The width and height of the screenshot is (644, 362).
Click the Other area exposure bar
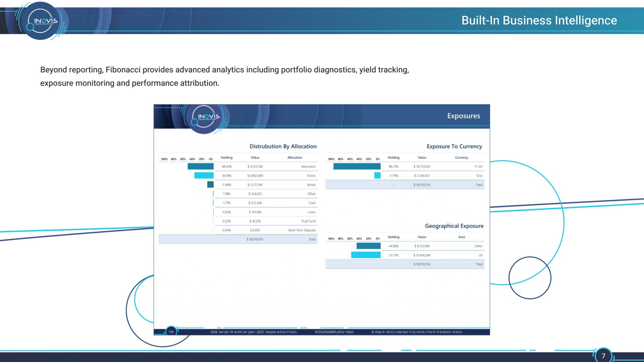coord(369,246)
